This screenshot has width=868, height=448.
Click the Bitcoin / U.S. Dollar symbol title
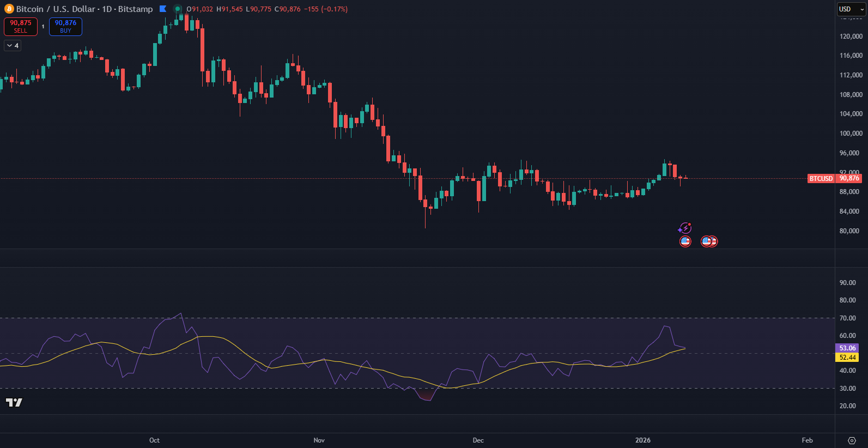point(54,9)
